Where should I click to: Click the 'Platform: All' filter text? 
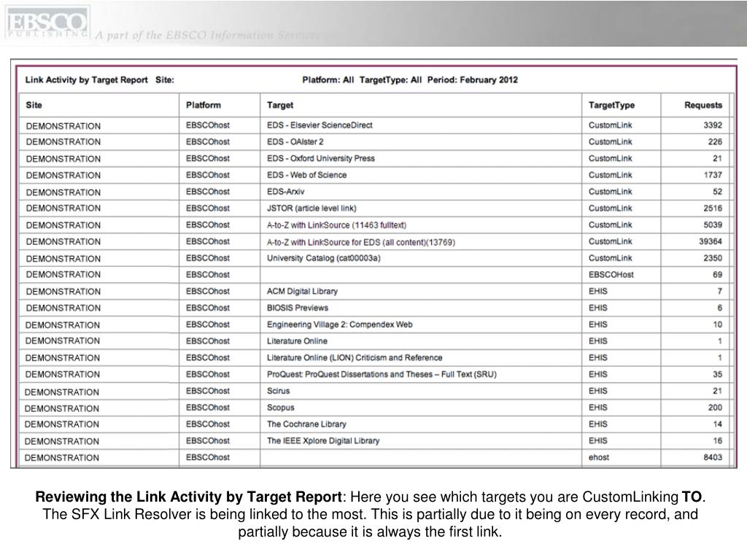pos(328,80)
